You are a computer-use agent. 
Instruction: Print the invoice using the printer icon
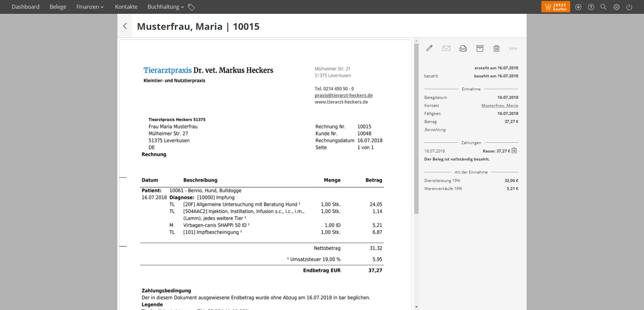click(x=463, y=49)
